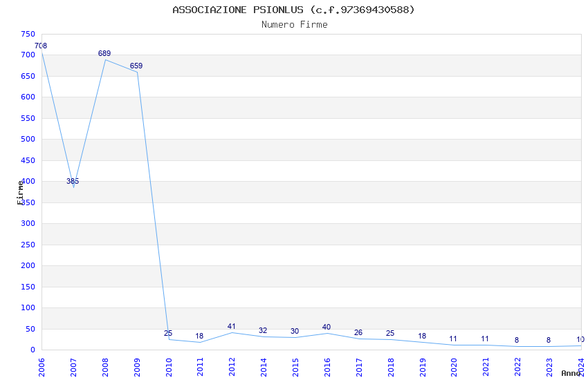Select the data label 385
This screenshot has width=588, height=380.
[73, 181]
